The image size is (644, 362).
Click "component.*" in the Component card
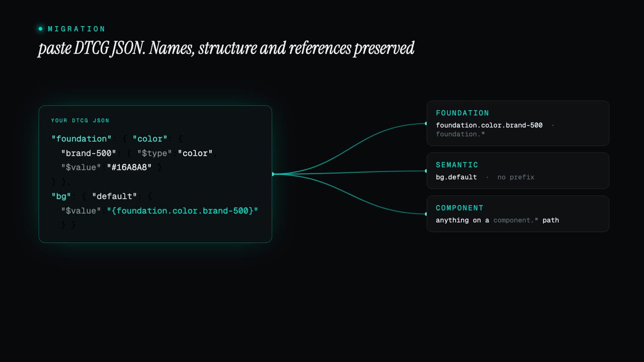coord(516,220)
